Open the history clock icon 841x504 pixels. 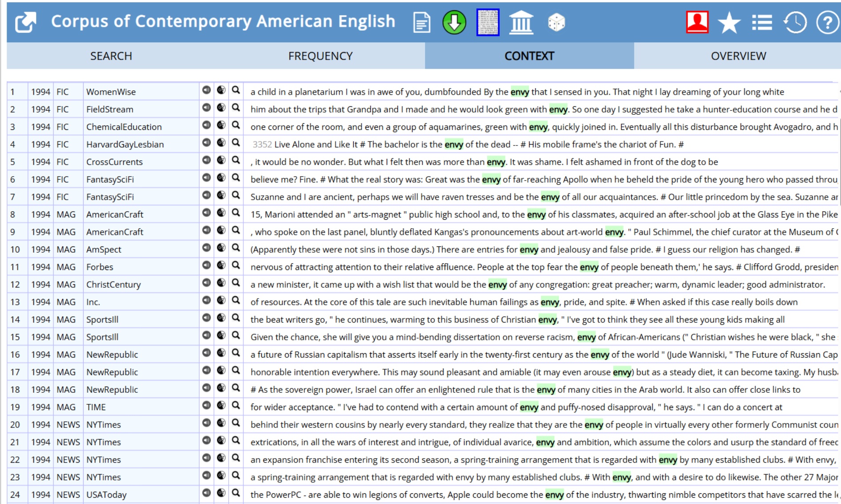tap(795, 22)
